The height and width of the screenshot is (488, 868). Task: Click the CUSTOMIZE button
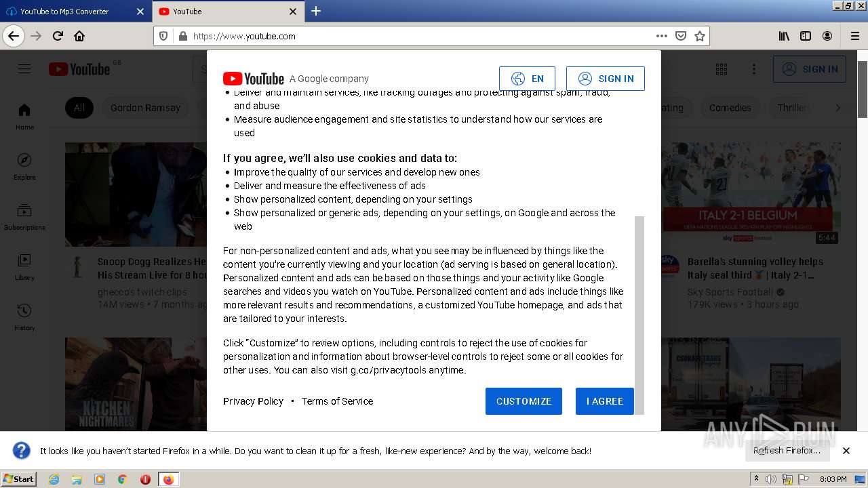coord(524,401)
